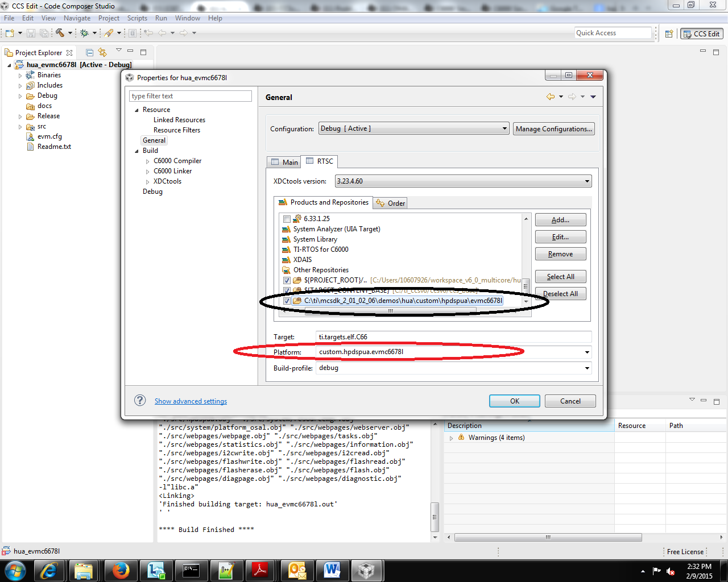Click Link with Editor arrows icon

click(x=102, y=52)
